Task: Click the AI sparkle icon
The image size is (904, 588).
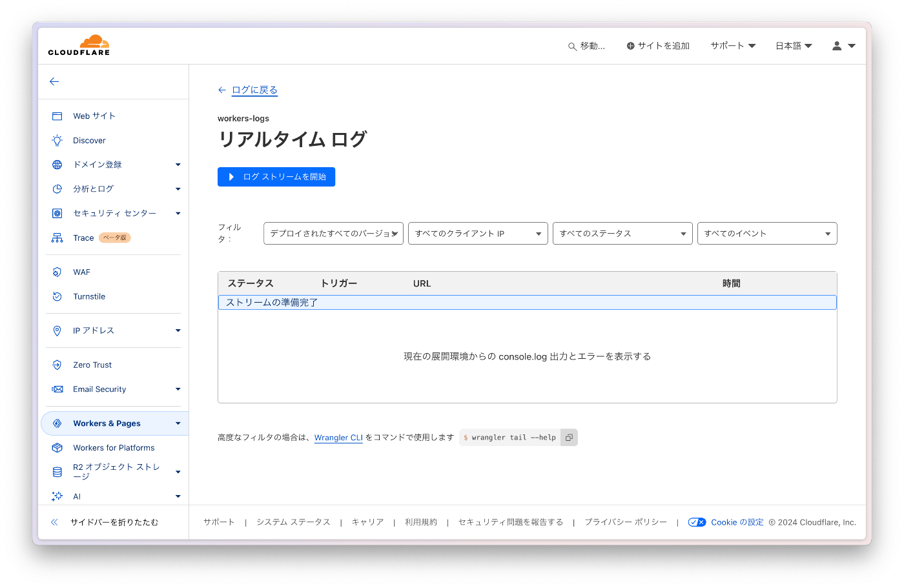Action: [x=57, y=496]
